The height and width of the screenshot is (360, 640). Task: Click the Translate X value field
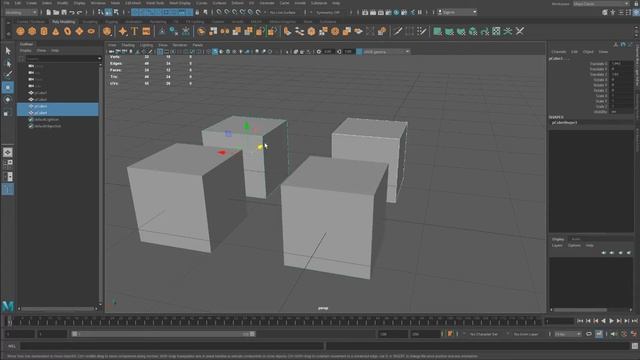[x=622, y=64]
